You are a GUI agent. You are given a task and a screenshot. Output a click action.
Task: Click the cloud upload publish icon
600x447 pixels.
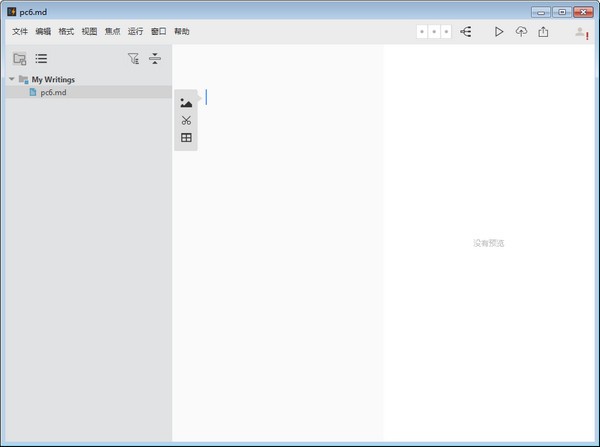[x=521, y=31]
